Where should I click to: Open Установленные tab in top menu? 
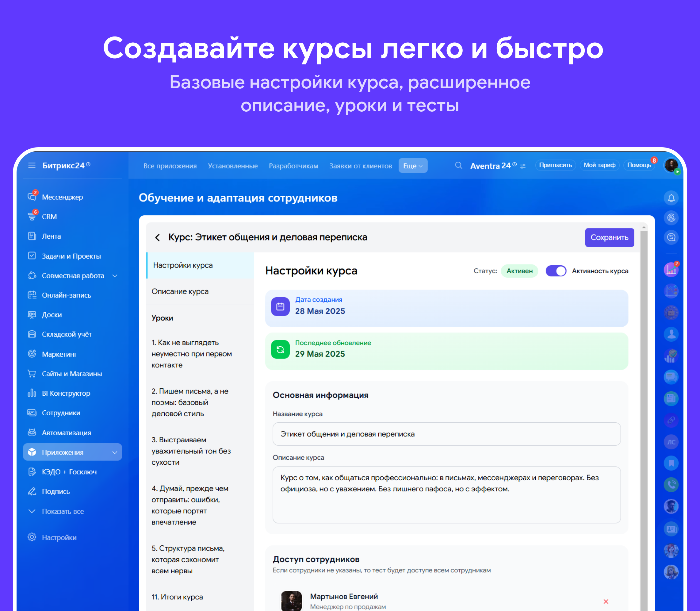[233, 166]
